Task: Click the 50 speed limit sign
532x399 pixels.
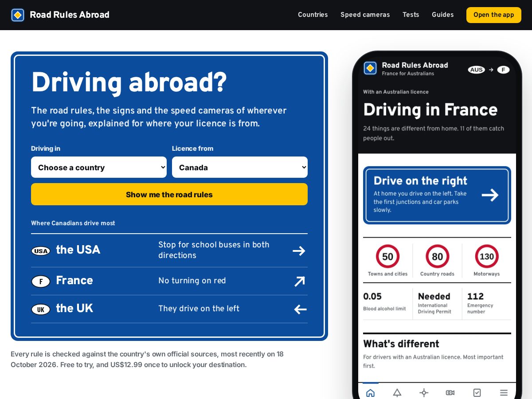Action: coord(388,256)
